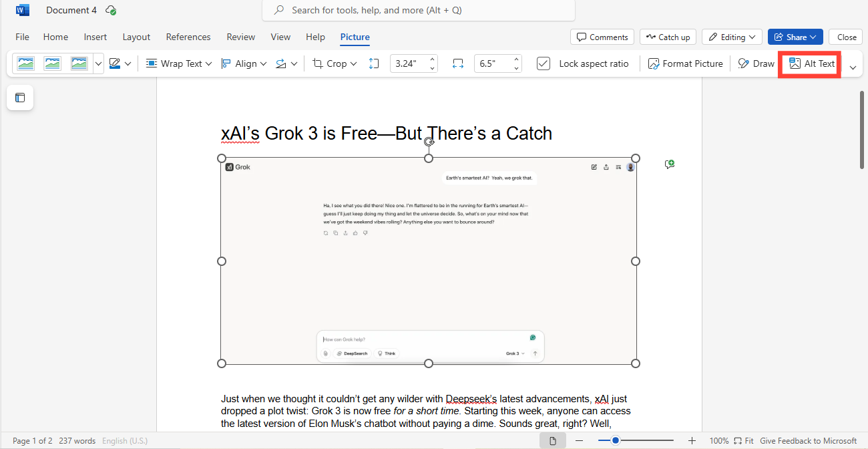This screenshot has width=868, height=449.
Task: Increase picture height with up arrow
Action: pyautogui.click(x=433, y=59)
